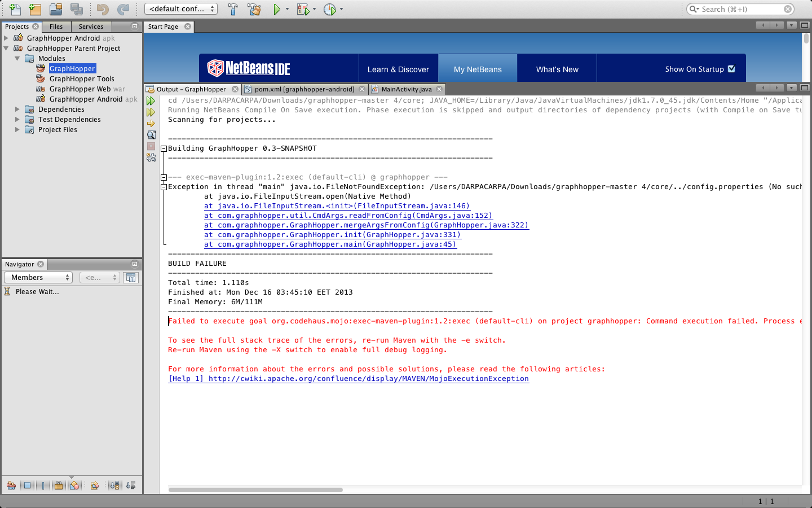Toggle Sort by Name A-Z
Viewport: 812px width, 508px height.
115,485
